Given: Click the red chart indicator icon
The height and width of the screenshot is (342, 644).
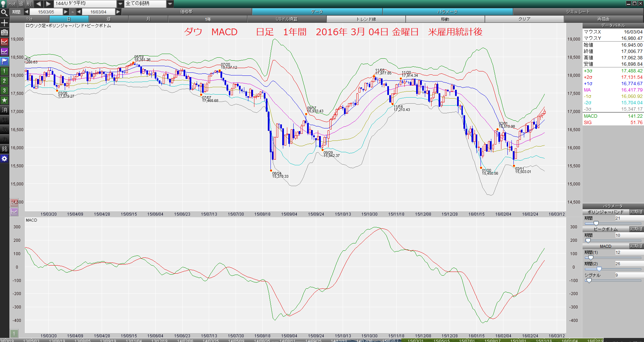Looking at the screenshot, I should click(4, 42).
